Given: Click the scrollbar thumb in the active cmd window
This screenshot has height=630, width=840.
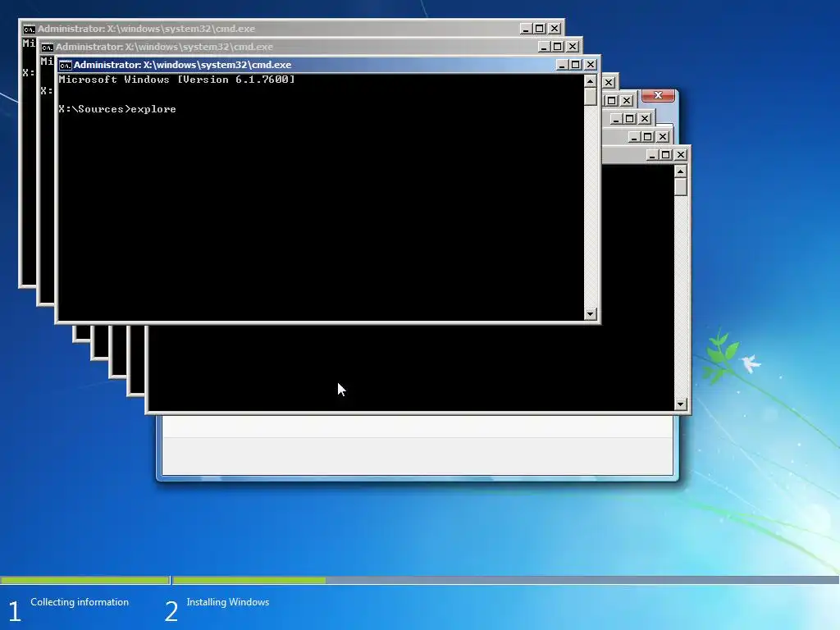Looking at the screenshot, I should [591, 97].
